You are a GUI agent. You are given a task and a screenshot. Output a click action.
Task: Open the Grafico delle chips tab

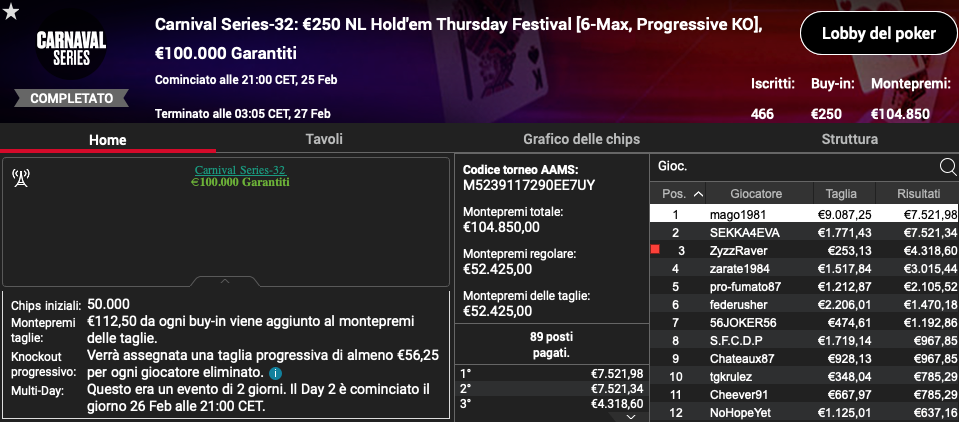tap(581, 139)
